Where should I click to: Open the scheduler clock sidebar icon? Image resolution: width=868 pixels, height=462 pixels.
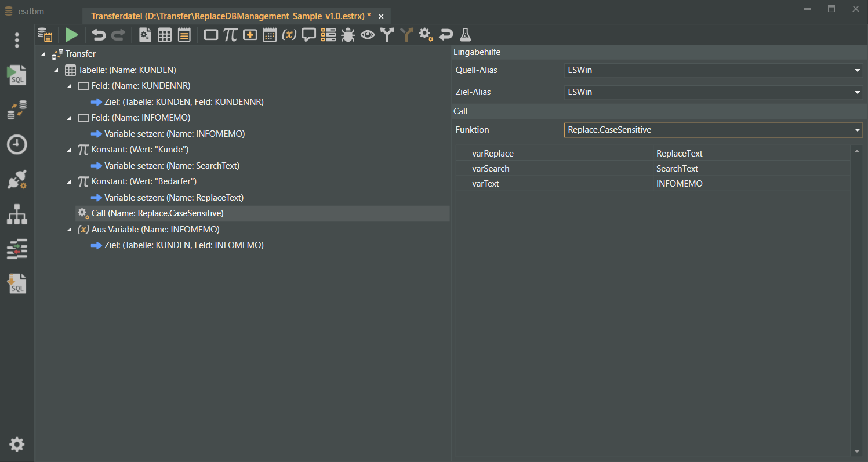(17, 145)
